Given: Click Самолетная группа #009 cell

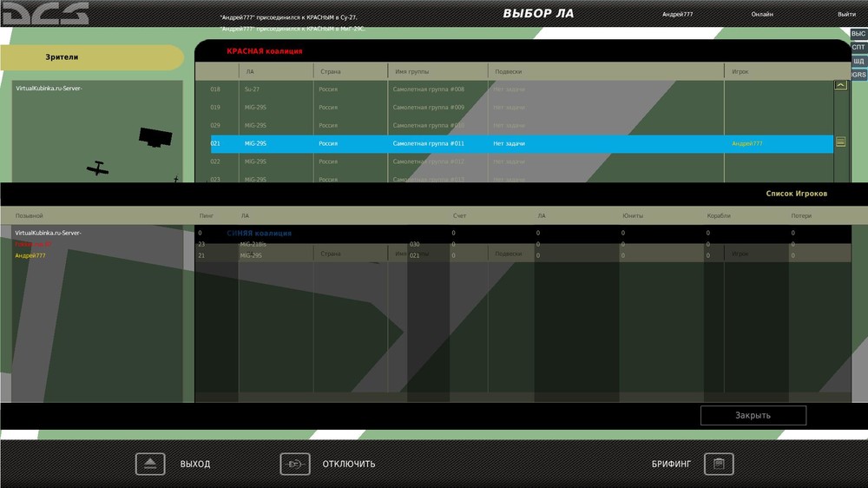Looking at the screenshot, I should pos(429,108).
